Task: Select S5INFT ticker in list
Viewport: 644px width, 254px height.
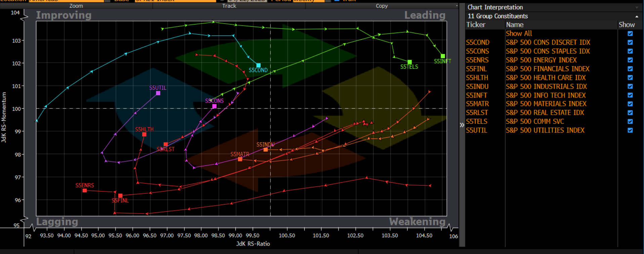Action: tap(476, 95)
